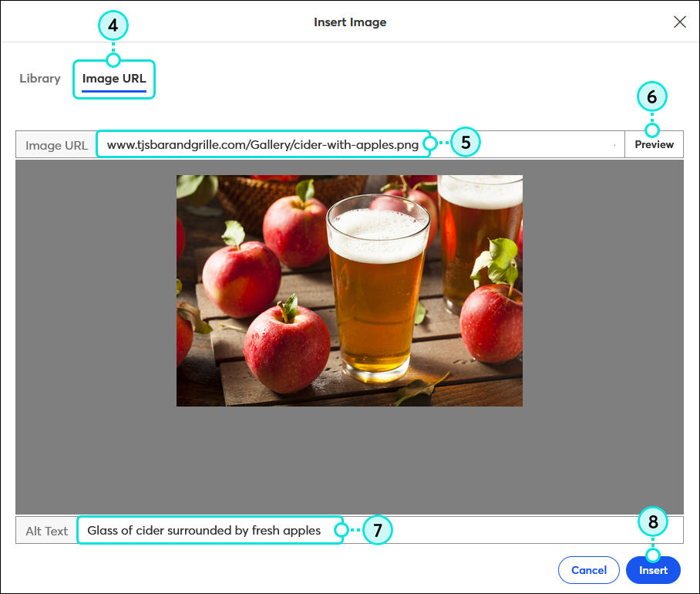Image resolution: width=700 pixels, height=594 pixels.
Task: Click the Insert Image dialog title
Action: tap(350, 22)
